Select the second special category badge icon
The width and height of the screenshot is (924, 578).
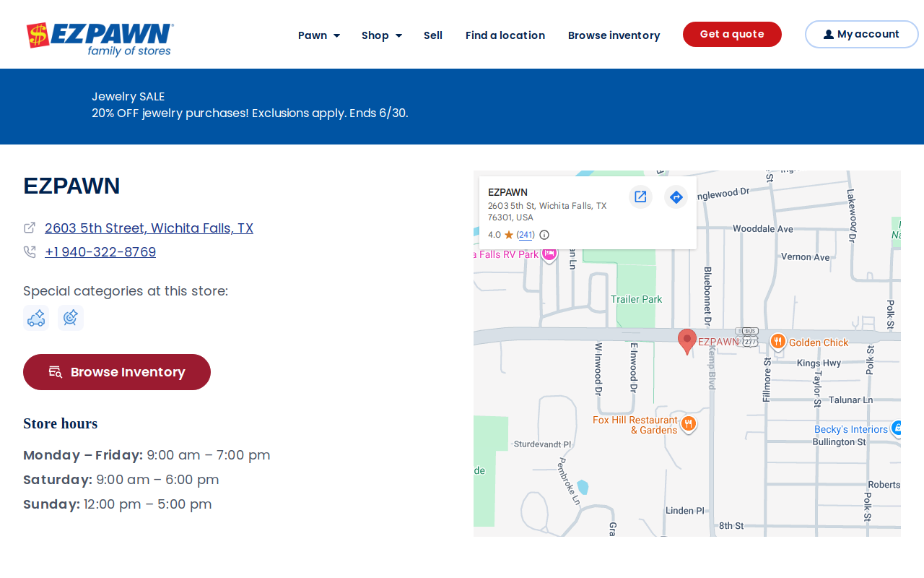(x=71, y=318)
